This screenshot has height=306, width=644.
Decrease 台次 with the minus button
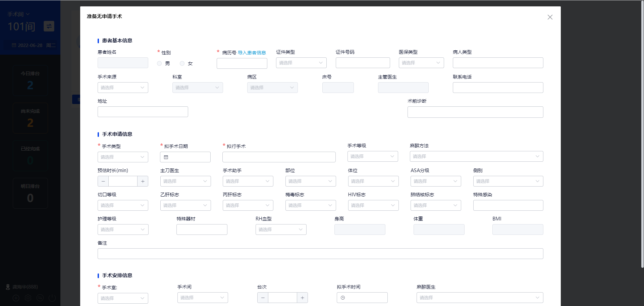click(x=263, y=298)
